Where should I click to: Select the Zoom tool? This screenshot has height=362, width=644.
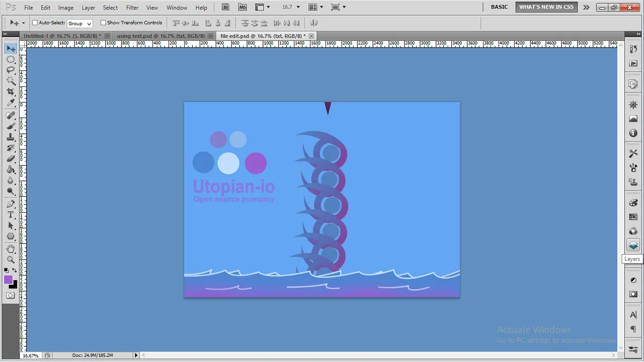tap(11, 259)
